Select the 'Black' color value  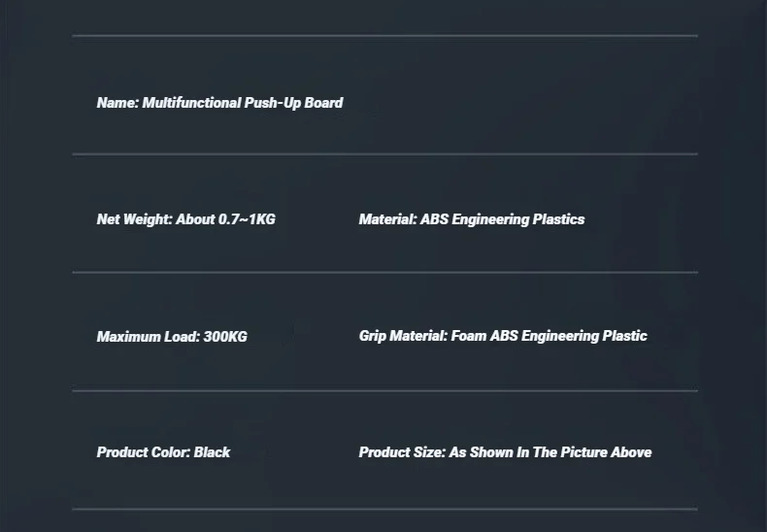point(212,452)
